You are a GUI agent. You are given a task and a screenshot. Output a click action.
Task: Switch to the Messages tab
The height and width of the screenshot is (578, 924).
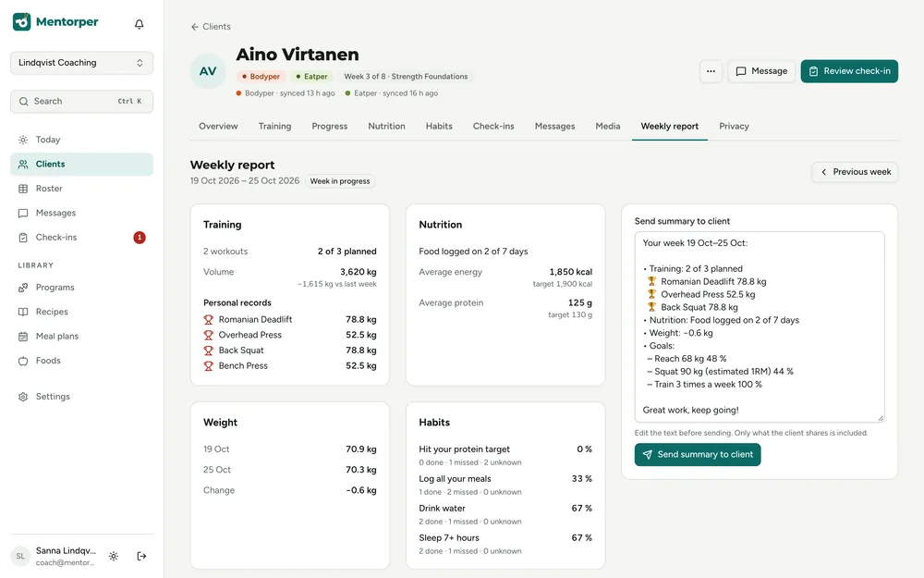tap(554, 126)
